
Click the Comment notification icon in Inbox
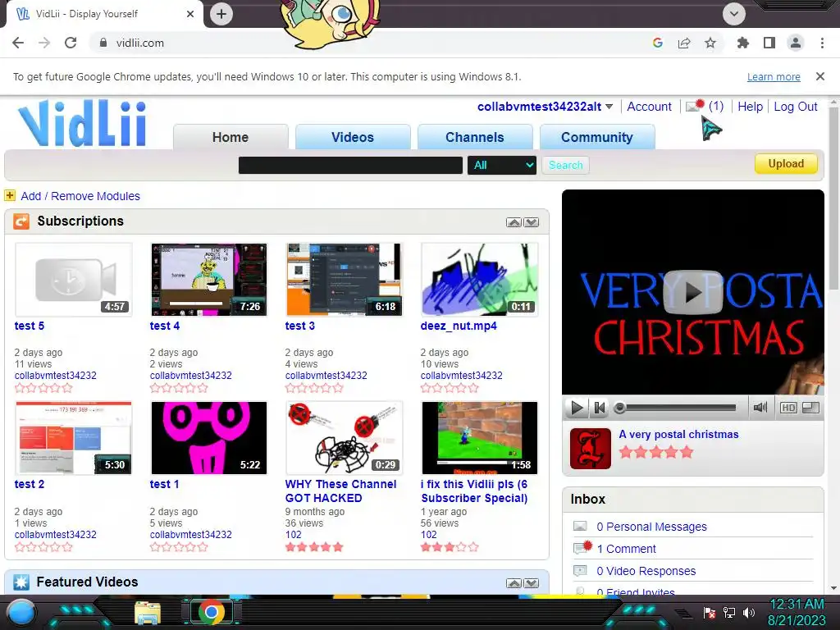point(582,547)
